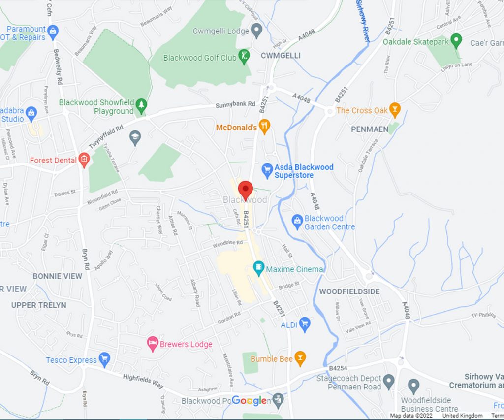Open the school graduation cap marker
The image size is (504, 420).
tap(135, 138)
